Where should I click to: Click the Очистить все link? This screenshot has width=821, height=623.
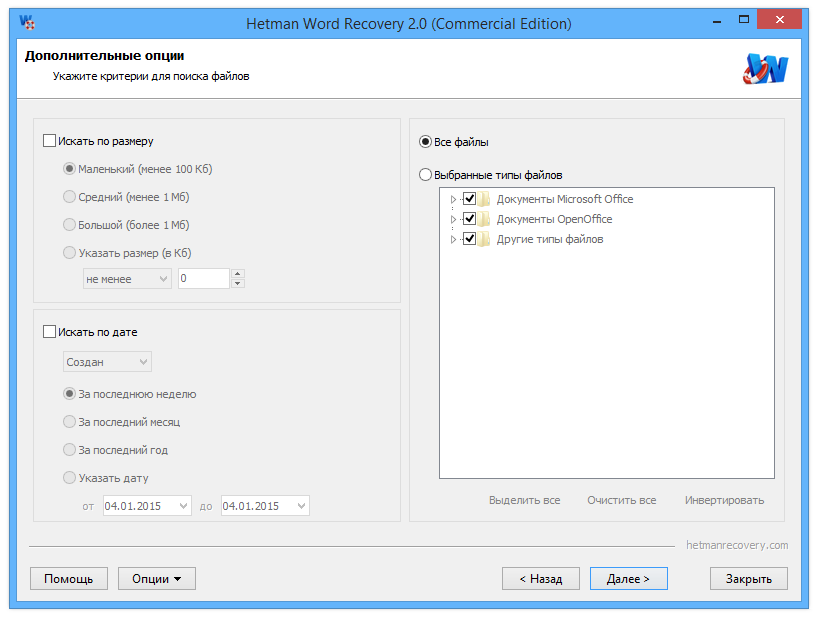622,500
